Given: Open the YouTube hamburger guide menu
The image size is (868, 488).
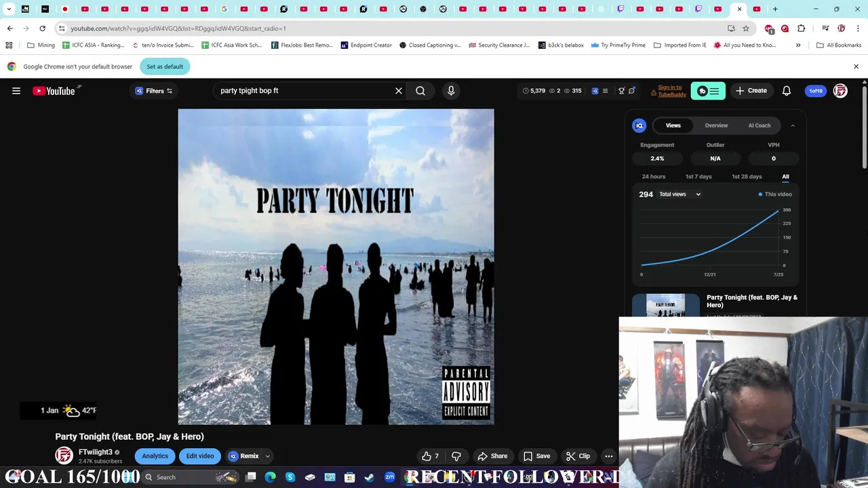Looking at the screenshot, I should coord(16,91).
